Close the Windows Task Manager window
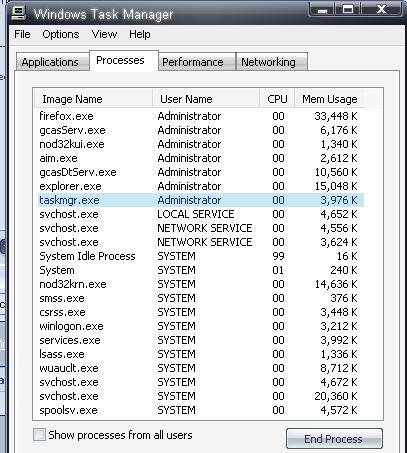 (x=381, y=9)
